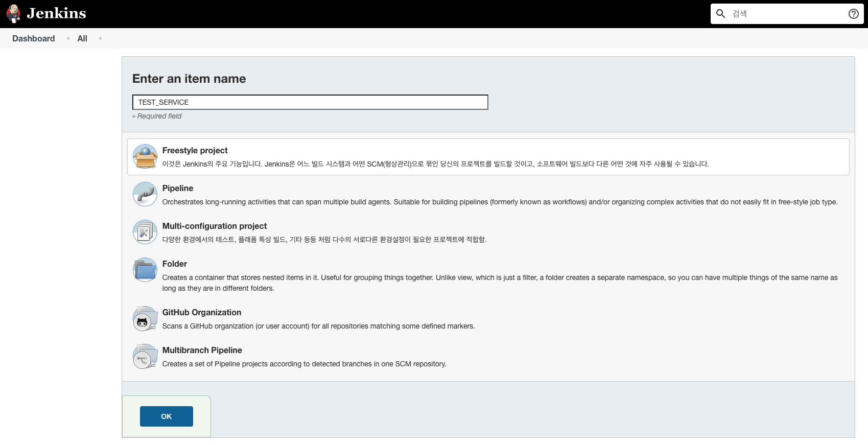Edit the item name field TEST_SERVICE
This screenshot has height=445, width=868.
coord(310,102)
